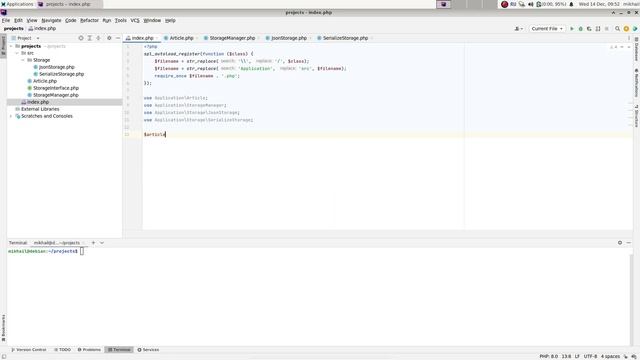Hide the Terminal panel with minus icon

(x=629, y=242)
